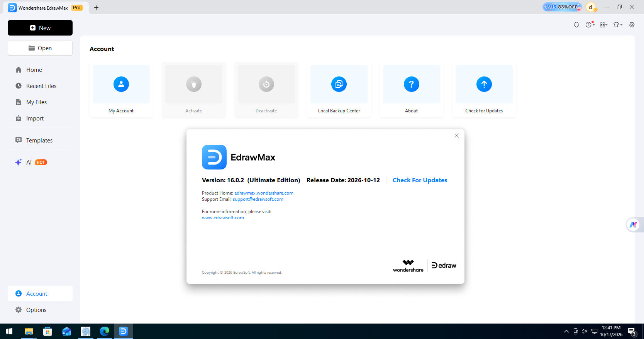
Task: Click the floating AI assistant icon
Action: (x=634, y=225)
